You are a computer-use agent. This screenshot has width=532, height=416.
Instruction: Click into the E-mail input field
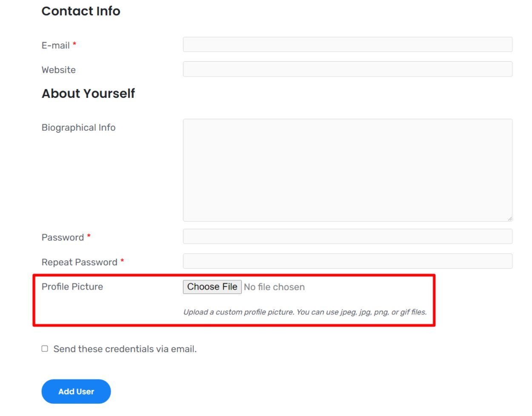(x=347, y=45)
